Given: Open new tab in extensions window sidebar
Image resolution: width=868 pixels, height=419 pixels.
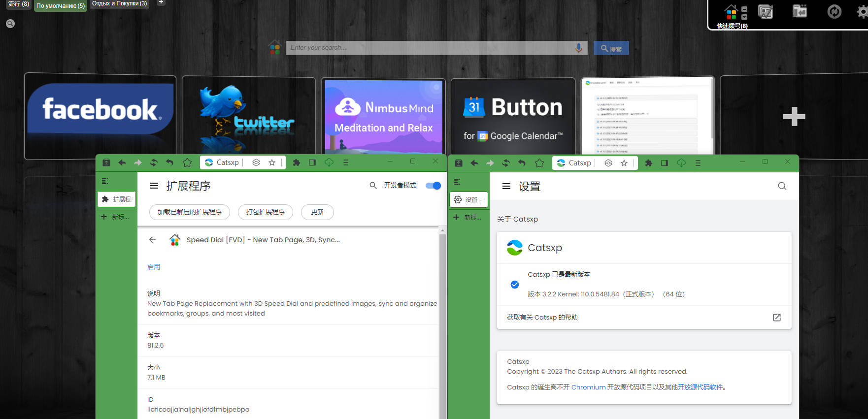Looking at the screenshot, I should click(x=117, y=217).
